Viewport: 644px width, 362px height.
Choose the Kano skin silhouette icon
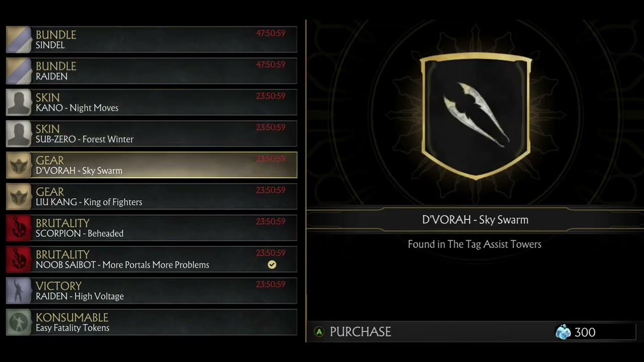tap(19, 103)
